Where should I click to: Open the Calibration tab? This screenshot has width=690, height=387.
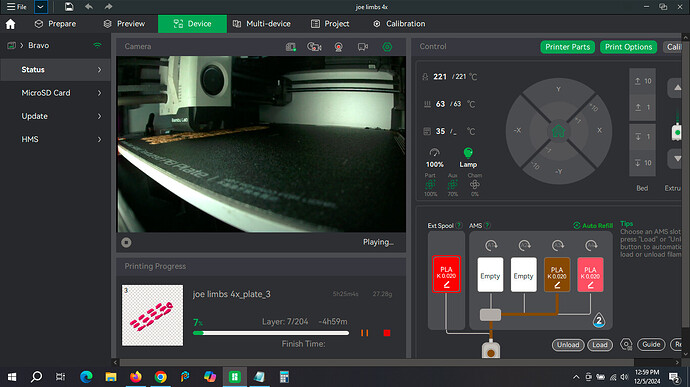399,24
